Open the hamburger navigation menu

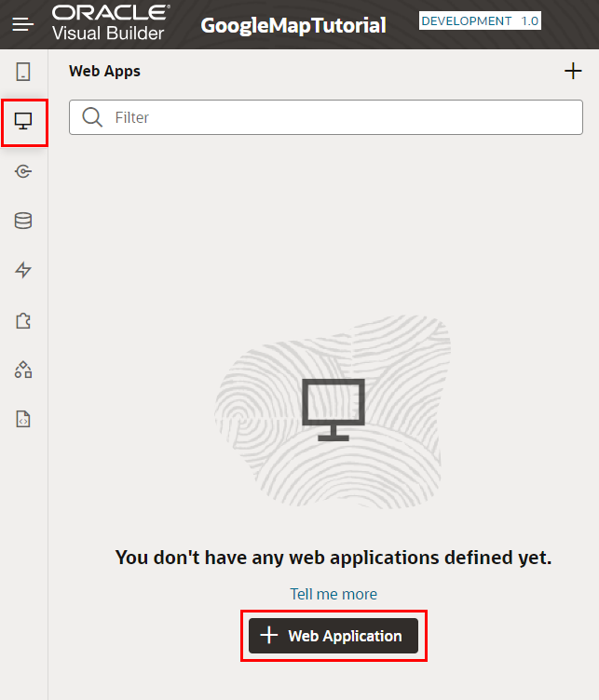click(23, 24)
